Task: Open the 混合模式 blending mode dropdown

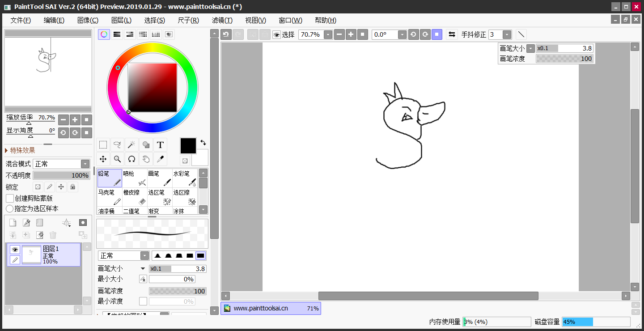Action: pos(85,164)
